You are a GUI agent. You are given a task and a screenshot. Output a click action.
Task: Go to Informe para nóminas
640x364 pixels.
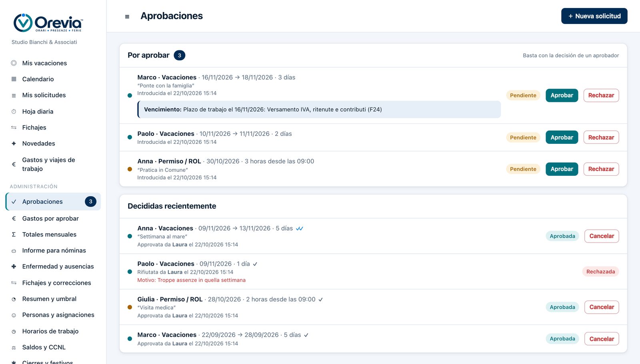(x=53, y=251)
